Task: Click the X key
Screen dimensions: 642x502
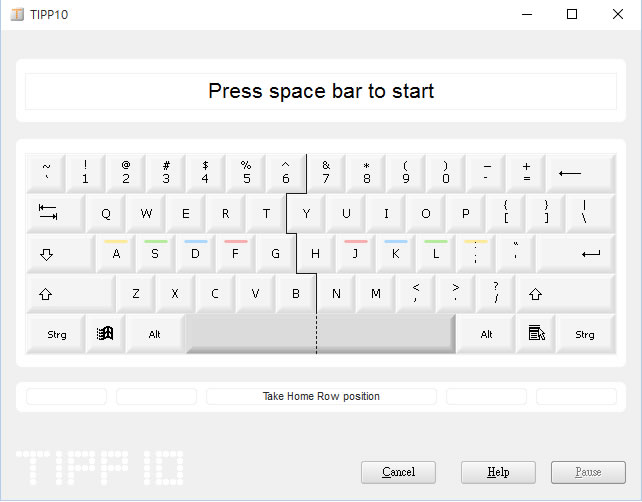Action: click(x=175, y=294)
